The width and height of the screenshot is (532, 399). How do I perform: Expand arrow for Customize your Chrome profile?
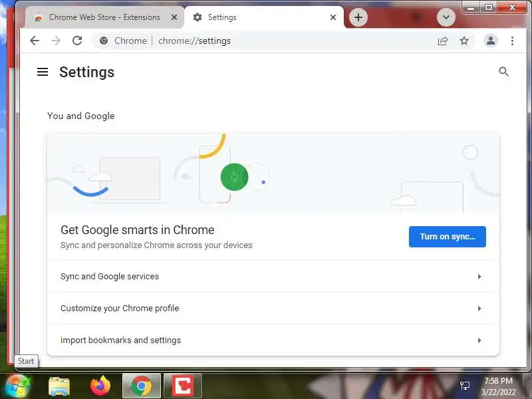479,309
